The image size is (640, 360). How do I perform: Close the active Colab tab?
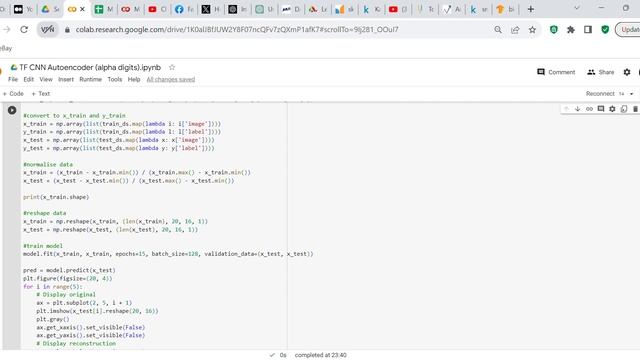(82, 9)
